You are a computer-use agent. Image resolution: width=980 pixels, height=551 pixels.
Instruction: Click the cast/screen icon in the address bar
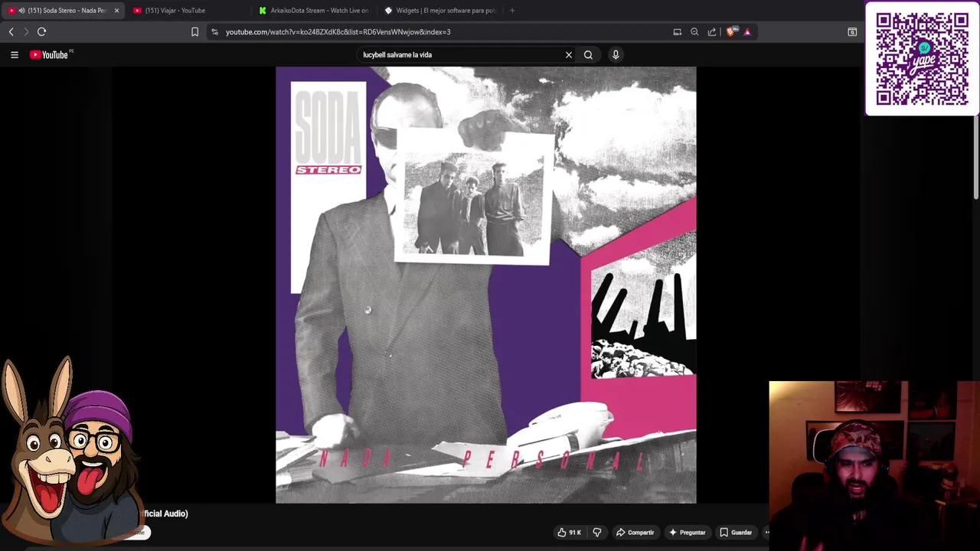pos(677,31)
